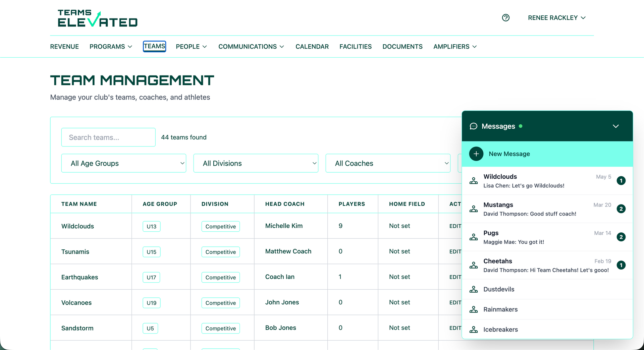The image size is (644, 350).
Task: Collapse the Messages panel with chevron
Action: point(615,126)
